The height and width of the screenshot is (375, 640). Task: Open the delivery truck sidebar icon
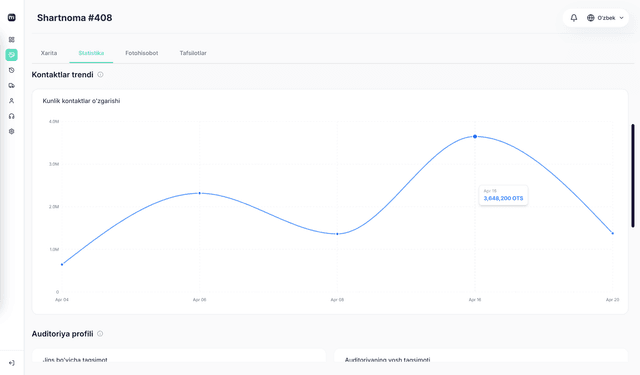[11, 86]
